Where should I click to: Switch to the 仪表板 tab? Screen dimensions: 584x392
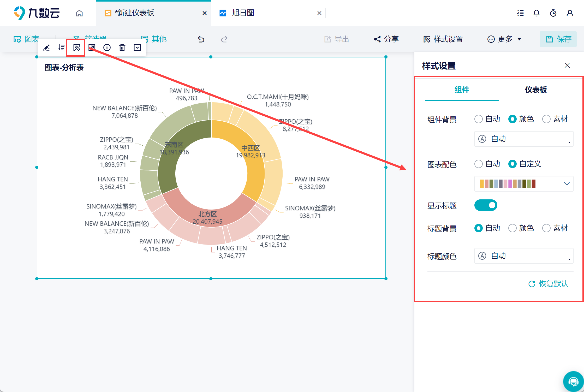536,90
